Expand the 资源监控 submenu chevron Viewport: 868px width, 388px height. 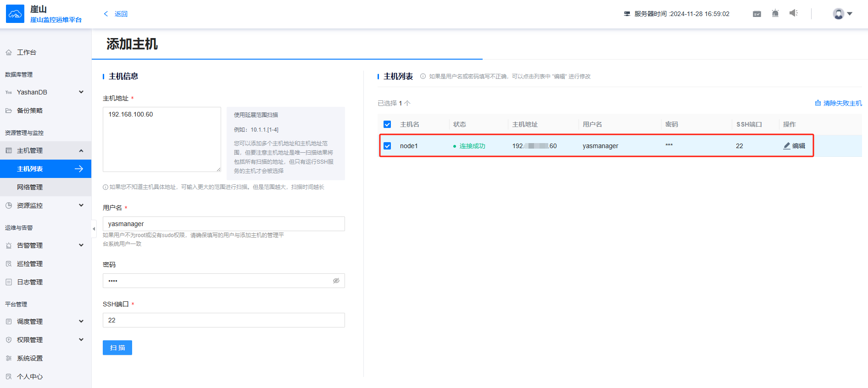tap(81, 205)
